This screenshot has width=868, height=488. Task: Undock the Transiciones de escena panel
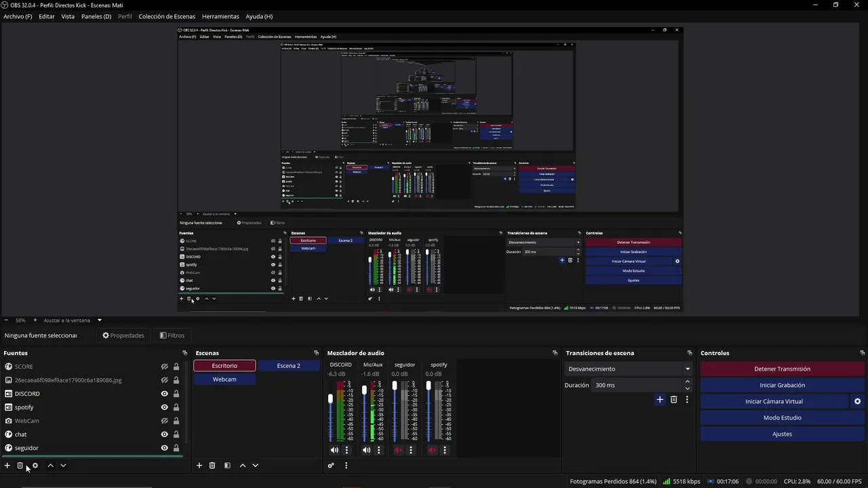690,353
